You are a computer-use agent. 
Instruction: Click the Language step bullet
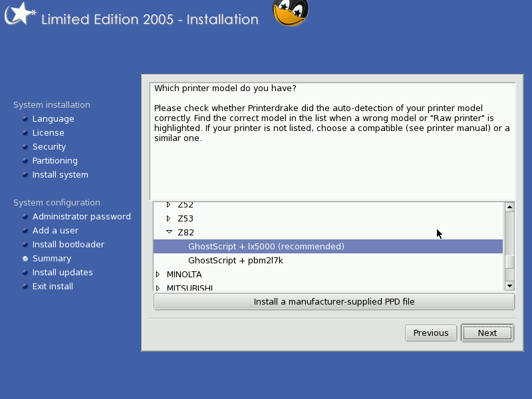pos(25,119)
